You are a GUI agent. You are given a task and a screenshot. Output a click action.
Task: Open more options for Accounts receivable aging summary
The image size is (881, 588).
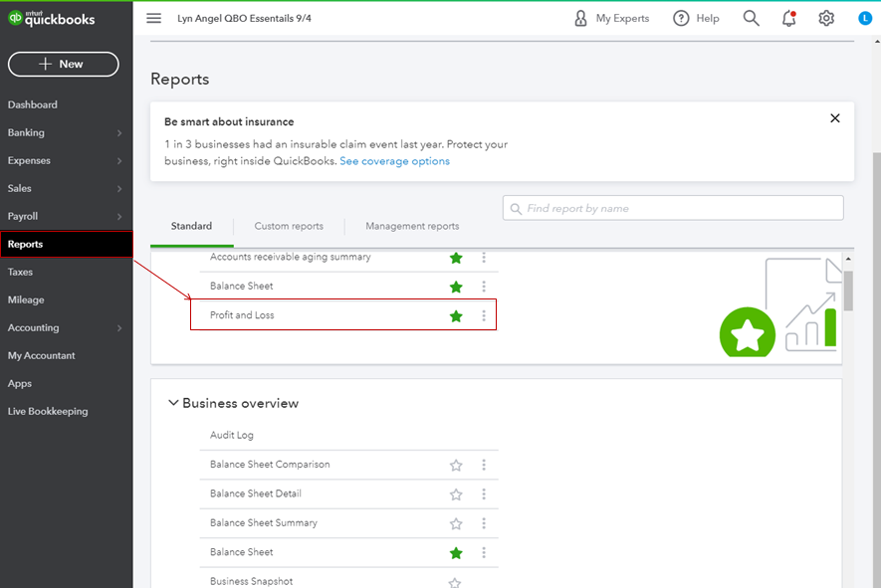484,258
